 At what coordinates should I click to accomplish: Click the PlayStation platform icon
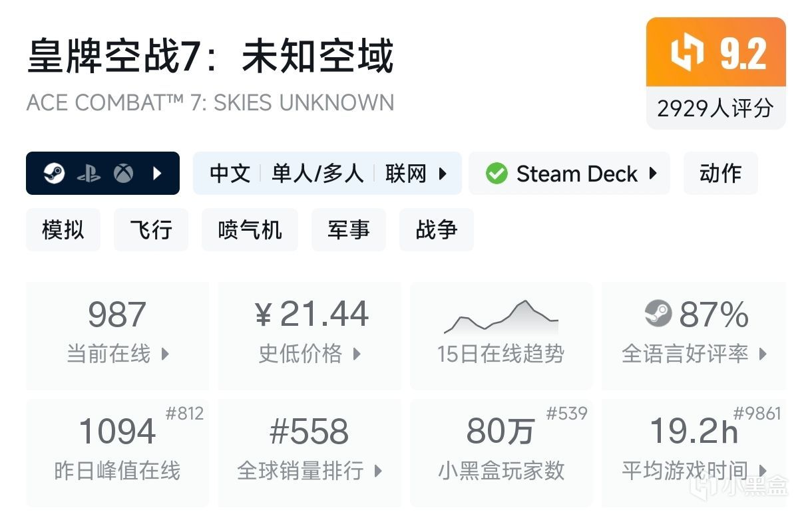[89, 174]
